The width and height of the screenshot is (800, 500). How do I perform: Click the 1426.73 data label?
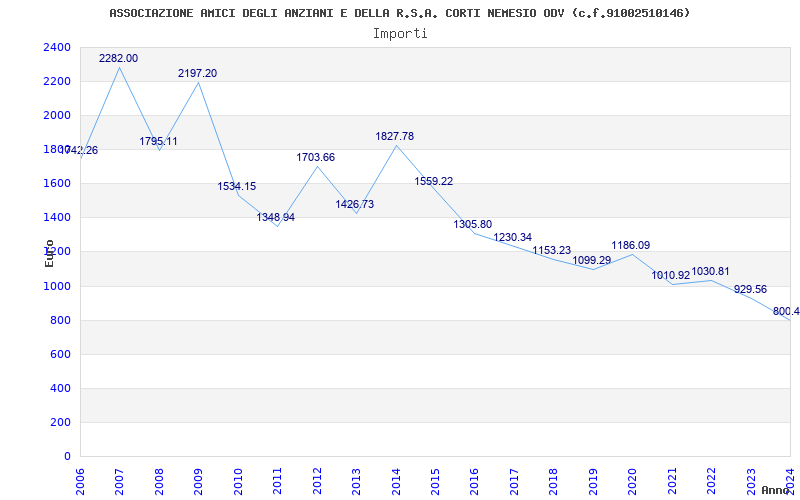tap(355, 205)
